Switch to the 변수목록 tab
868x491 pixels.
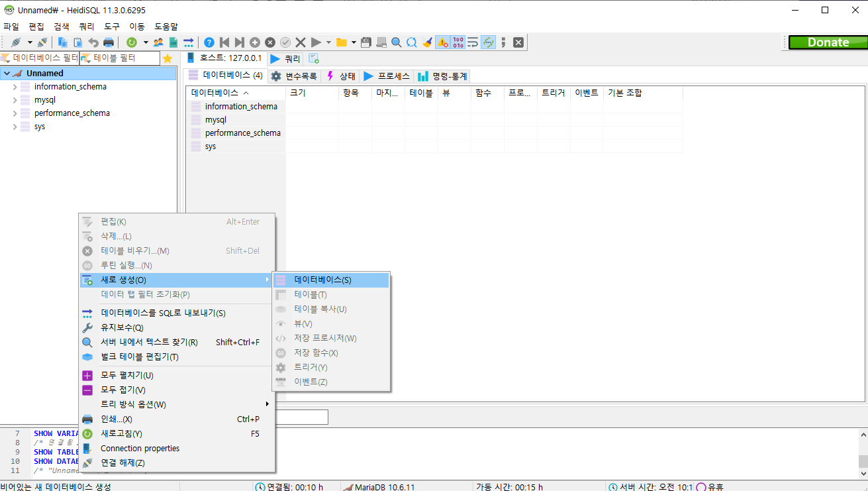(294, 76)
